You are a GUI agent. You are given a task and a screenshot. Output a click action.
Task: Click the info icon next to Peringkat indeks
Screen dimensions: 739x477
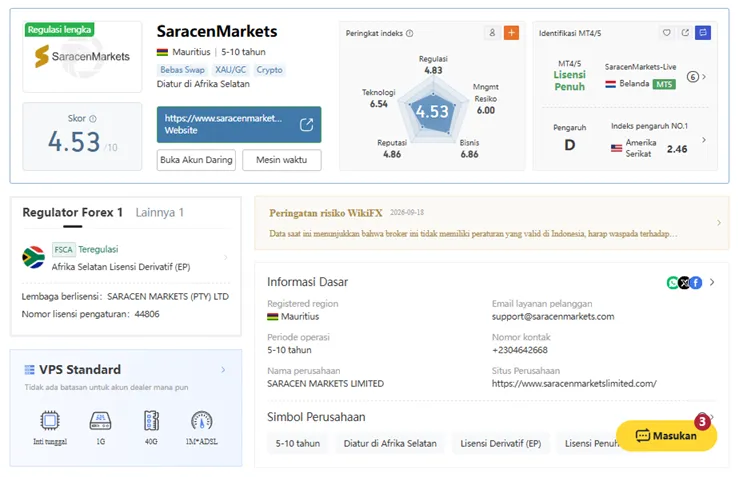(410, 33)
